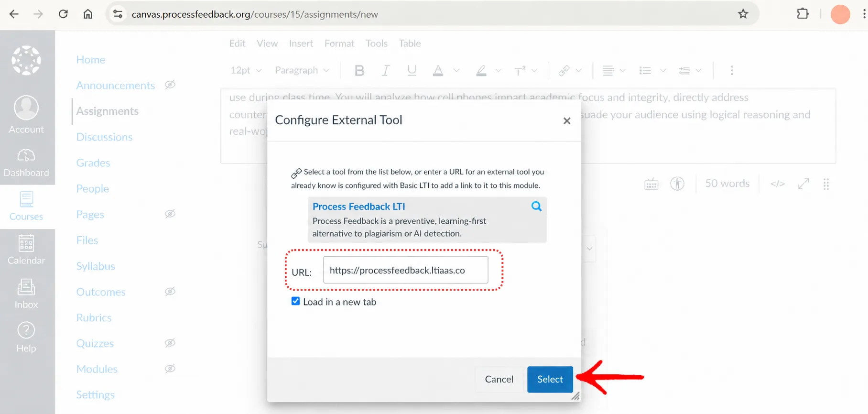Open more toolbar options (three dots)

click(x=732, y=71)
